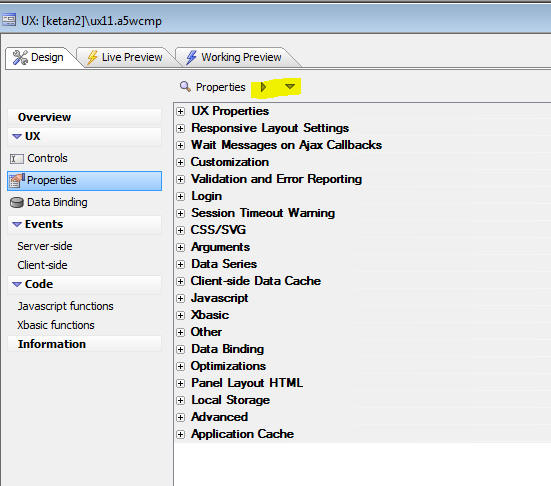Click the Properties sidebar icon

coord(17,181)
